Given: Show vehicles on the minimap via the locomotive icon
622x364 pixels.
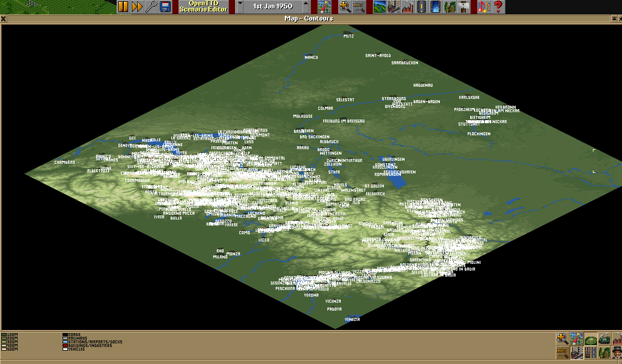Looking at the screenshot, I should pos(604,339).
